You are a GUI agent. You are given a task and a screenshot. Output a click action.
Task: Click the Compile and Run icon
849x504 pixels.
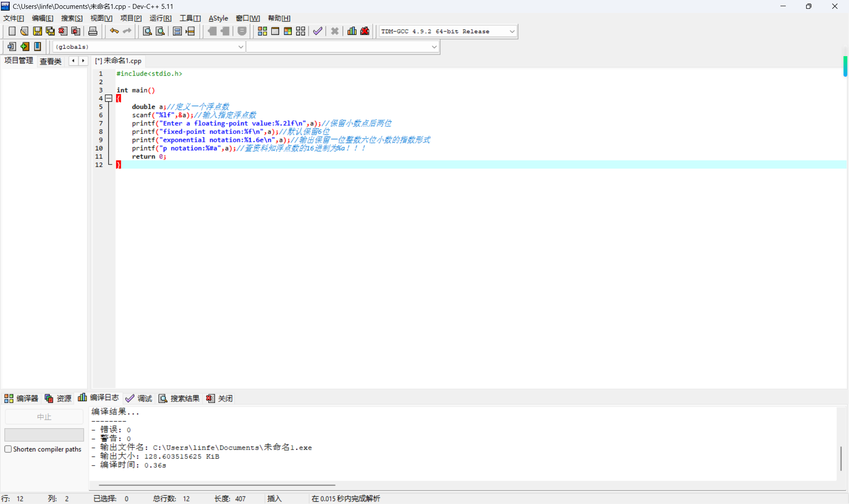pos(288,31)
